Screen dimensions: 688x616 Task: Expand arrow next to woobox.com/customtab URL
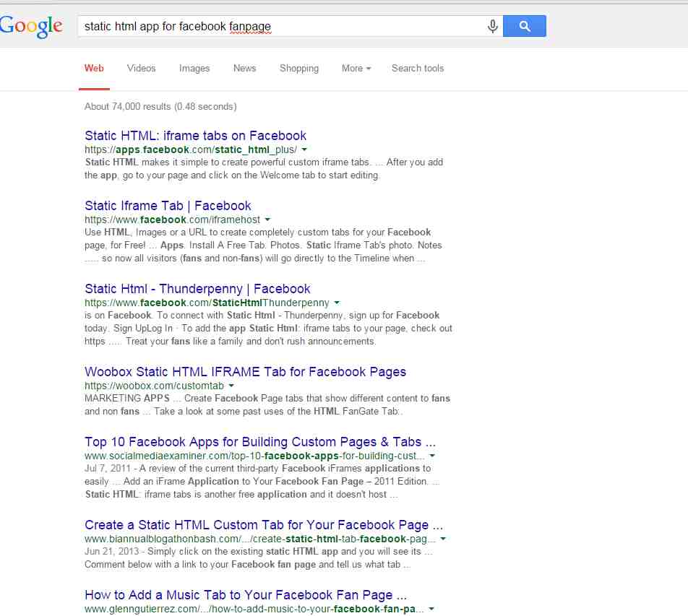tap(231, 386)
